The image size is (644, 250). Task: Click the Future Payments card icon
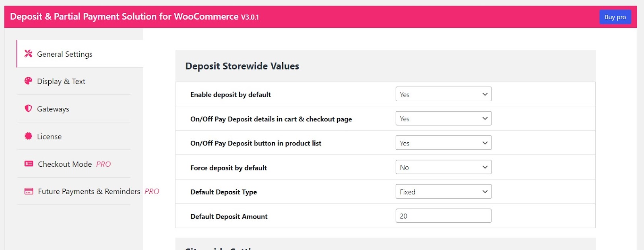coord(29,191)
